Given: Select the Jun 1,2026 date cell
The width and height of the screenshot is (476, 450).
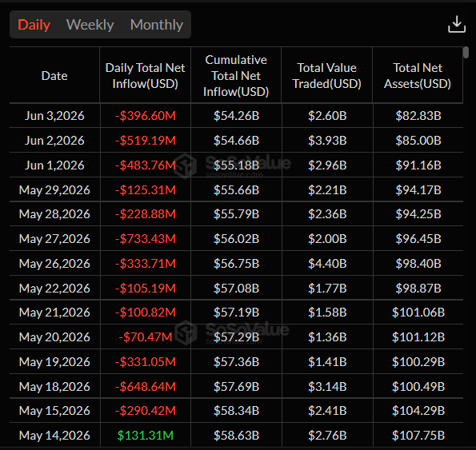Looking at the screenshot, I should [54, 165].
